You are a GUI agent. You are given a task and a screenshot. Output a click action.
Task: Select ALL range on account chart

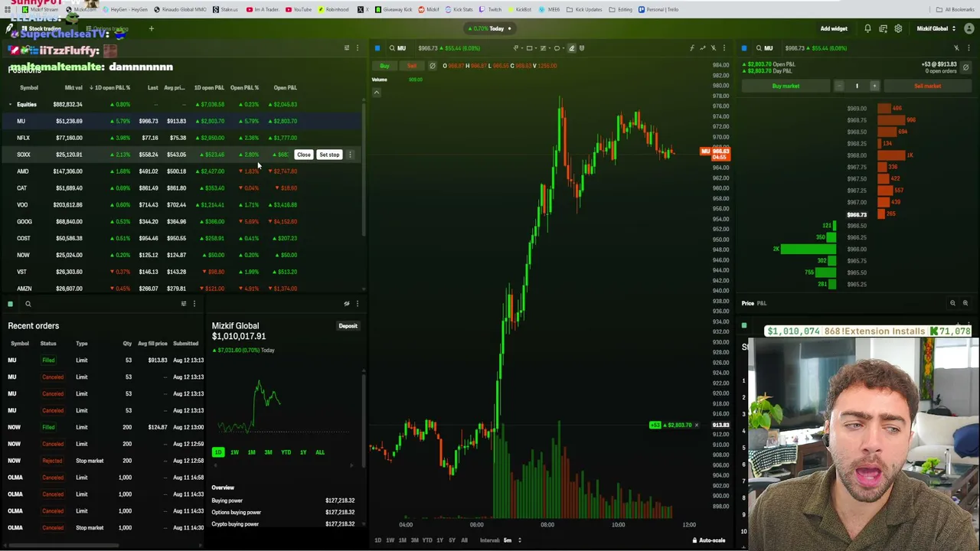(x=320, y=452)
